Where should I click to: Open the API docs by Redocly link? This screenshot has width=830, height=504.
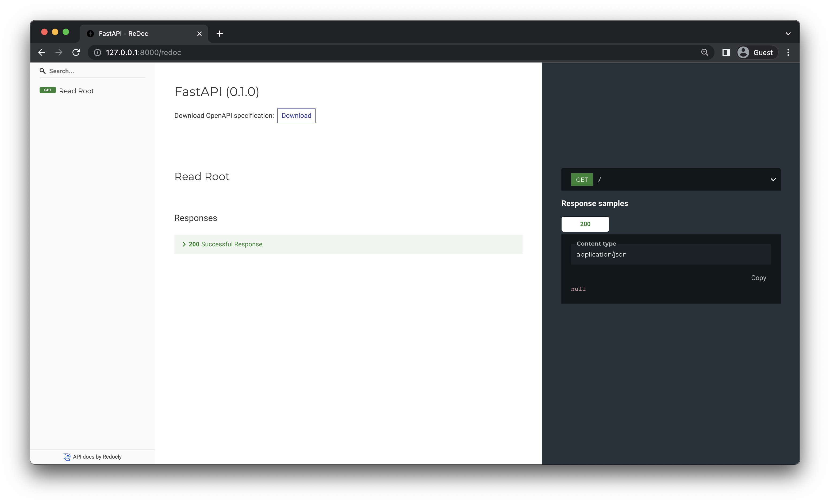click(97, 456)
